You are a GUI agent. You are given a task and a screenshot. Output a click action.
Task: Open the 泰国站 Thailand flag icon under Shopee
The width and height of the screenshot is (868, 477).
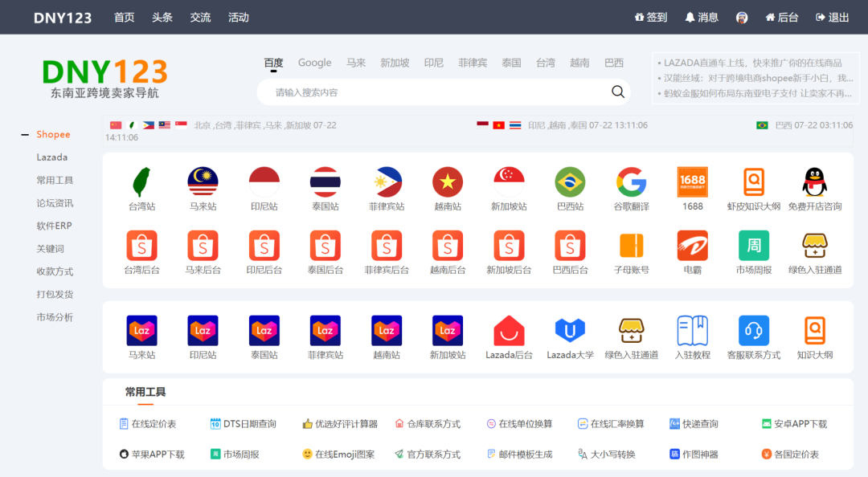click(x=325, y=182)
